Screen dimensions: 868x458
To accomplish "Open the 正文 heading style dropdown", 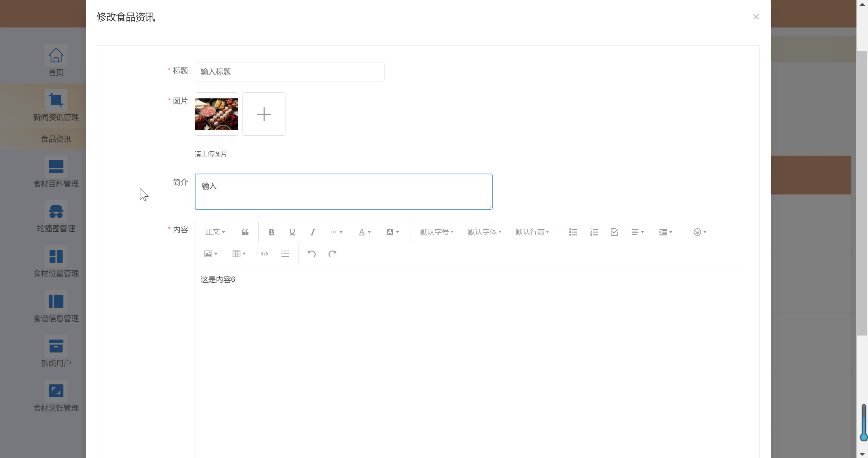I will pyautogui.click(x=215, y=232).
